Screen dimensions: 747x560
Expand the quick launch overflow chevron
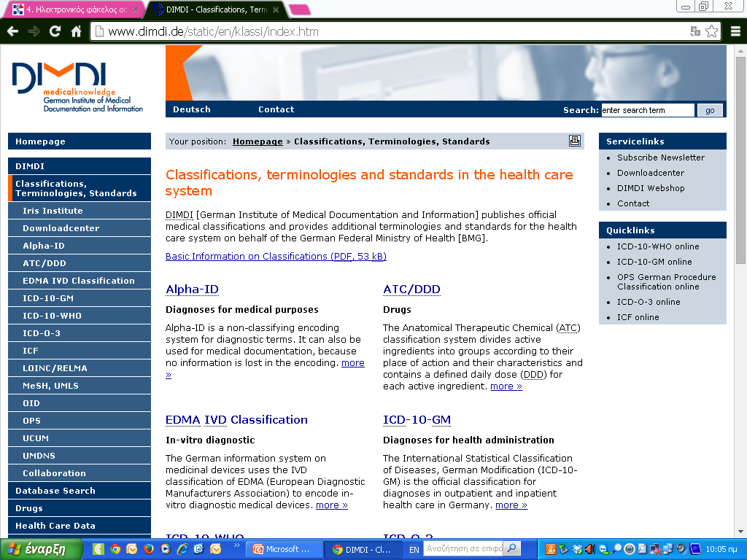pos(237,545)
